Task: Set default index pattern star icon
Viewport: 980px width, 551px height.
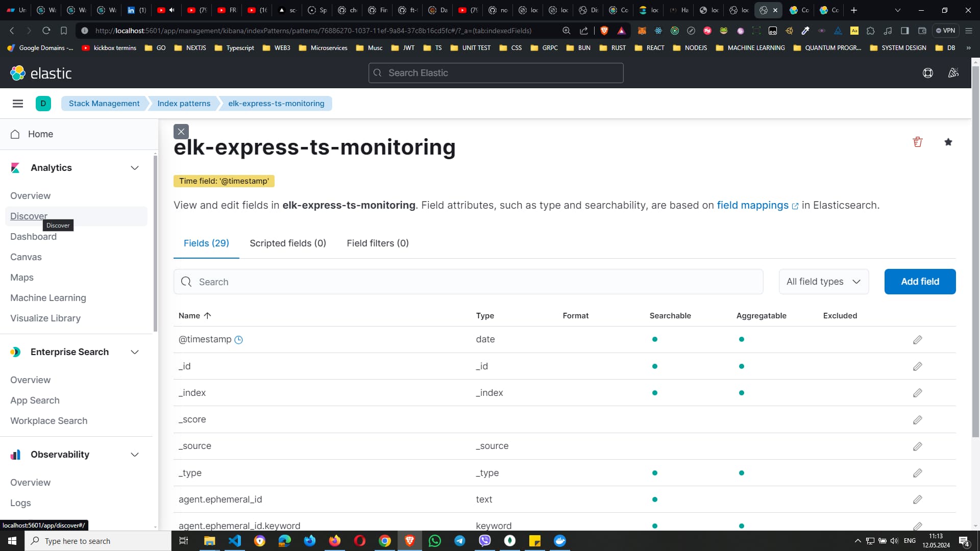Action: [x=948, y=142]
